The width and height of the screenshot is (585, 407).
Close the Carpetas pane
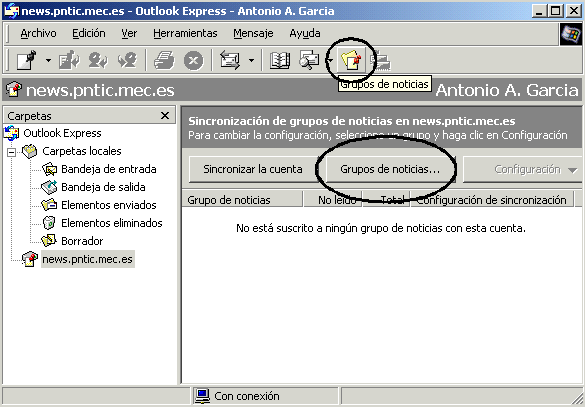point(165,116)
